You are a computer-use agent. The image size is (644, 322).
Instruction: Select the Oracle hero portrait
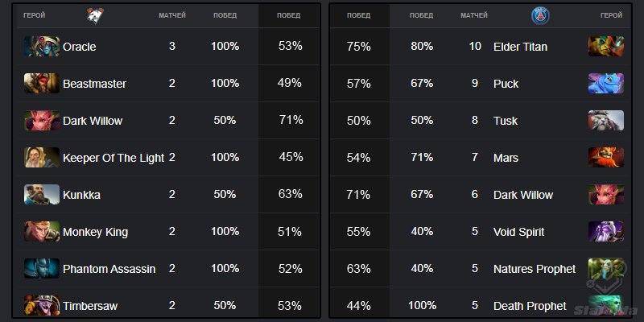(42, 47)
